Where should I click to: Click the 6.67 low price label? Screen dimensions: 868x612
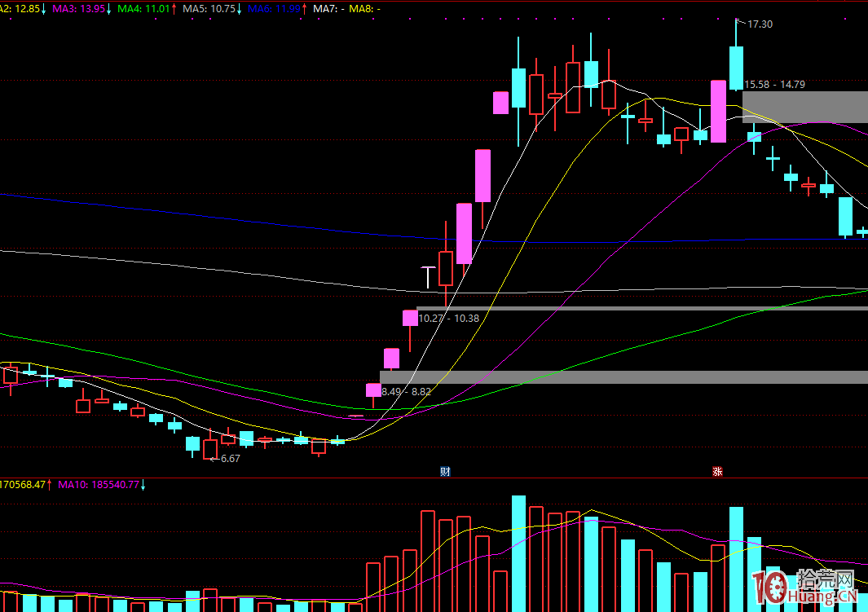tap(231, 459)
